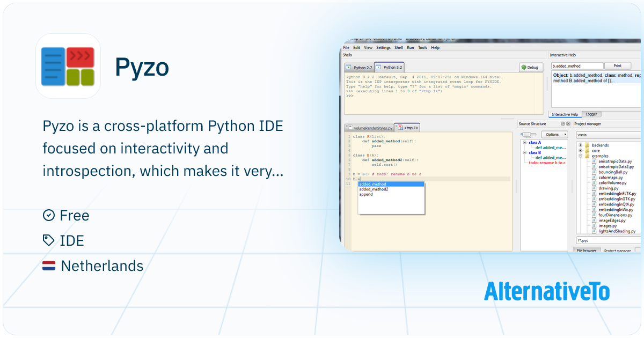Expand the core folder
The width and height of the screenshot is (644, 338).
(x=581, y=151)
